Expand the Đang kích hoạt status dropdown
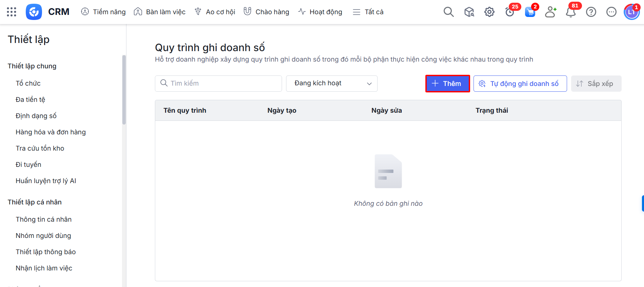Image resolution: width=644 pixels, height=287 pixels. pyautogui.click(x=331, y=84)
